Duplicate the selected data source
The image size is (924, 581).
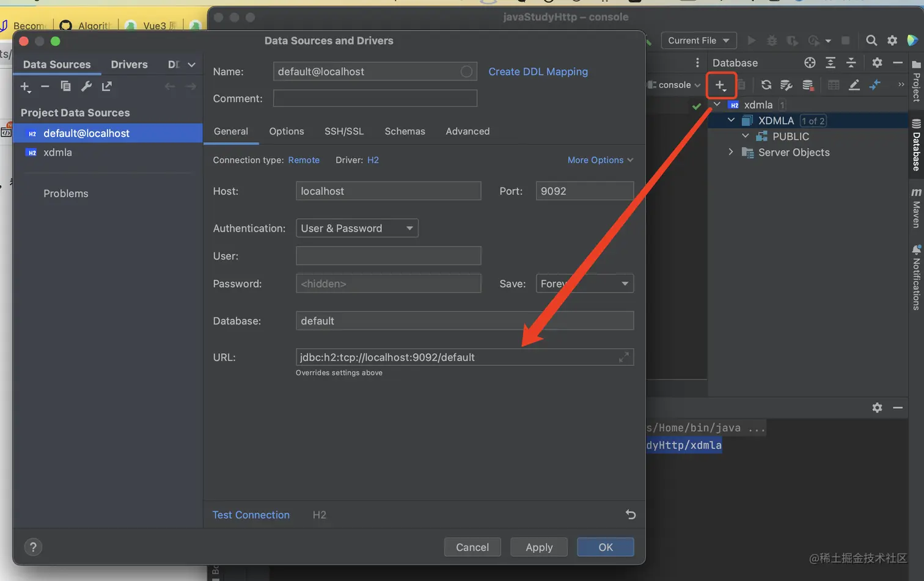pyautogui.click(x=65, y=87)
